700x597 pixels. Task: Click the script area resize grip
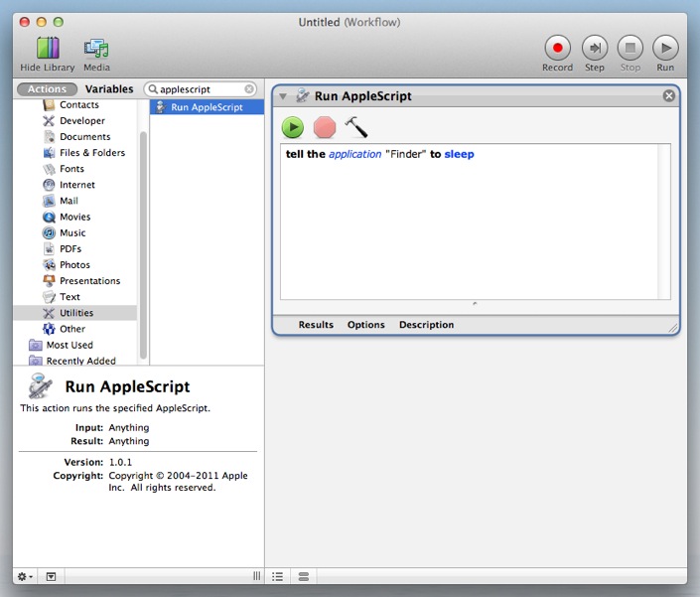[x=475, y=304]
